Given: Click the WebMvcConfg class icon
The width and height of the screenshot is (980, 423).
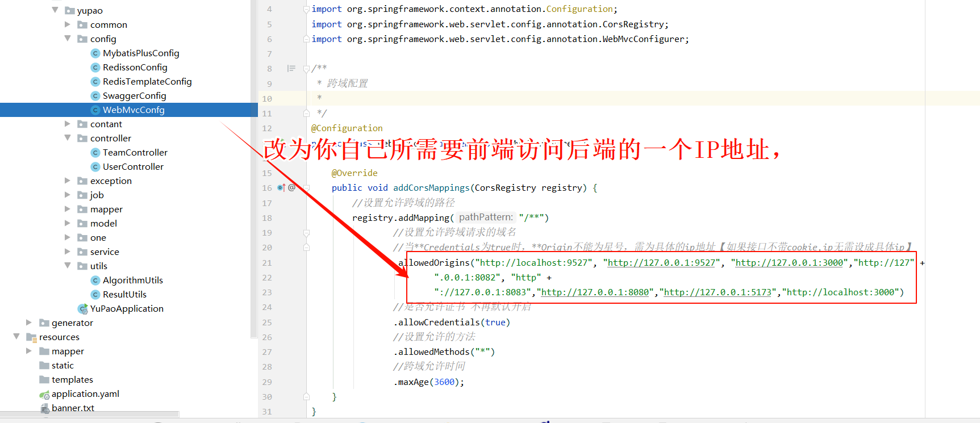Looking at the screenshot, I should 95,110.
